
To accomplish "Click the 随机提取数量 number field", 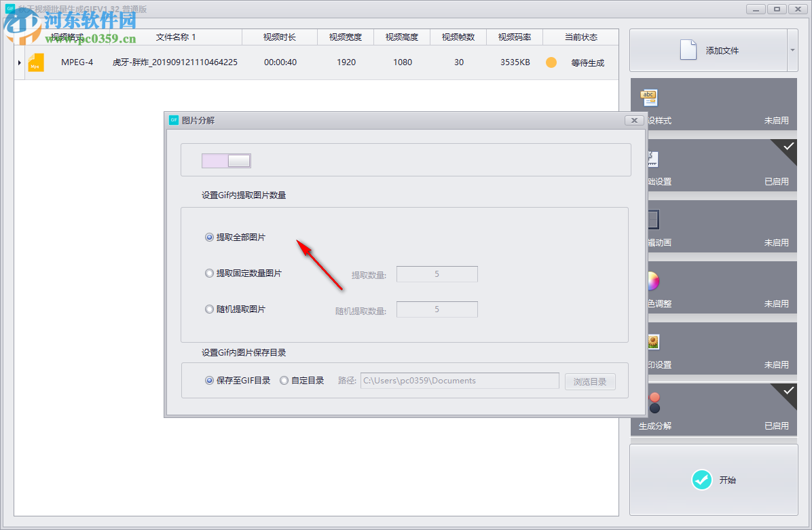I will pyautogui.click(x=437, y=309).
